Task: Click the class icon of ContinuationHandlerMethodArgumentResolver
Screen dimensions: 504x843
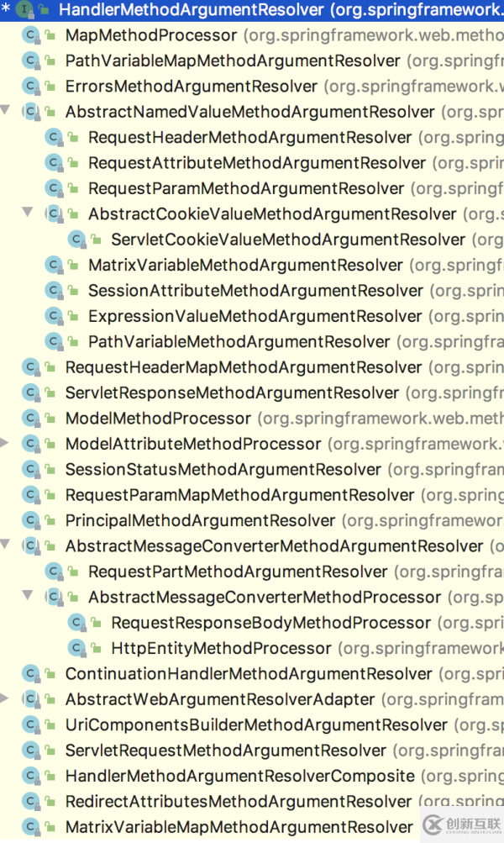Action: (x=31, y=674)
